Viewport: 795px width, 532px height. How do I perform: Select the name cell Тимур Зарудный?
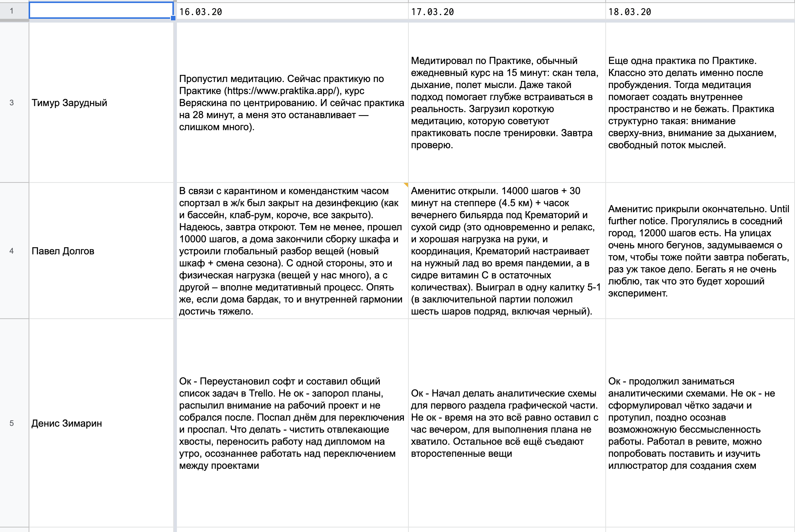click(x=101, y=102)
